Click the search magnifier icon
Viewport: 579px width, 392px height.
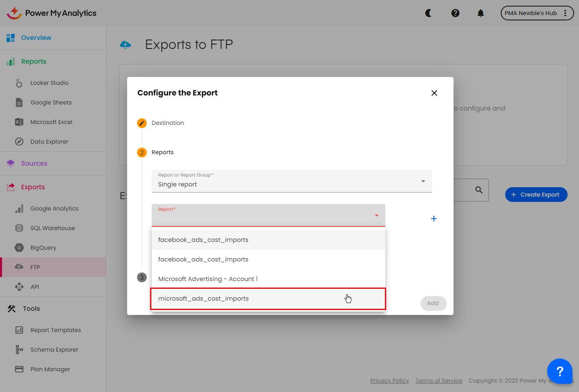point(479,190)
